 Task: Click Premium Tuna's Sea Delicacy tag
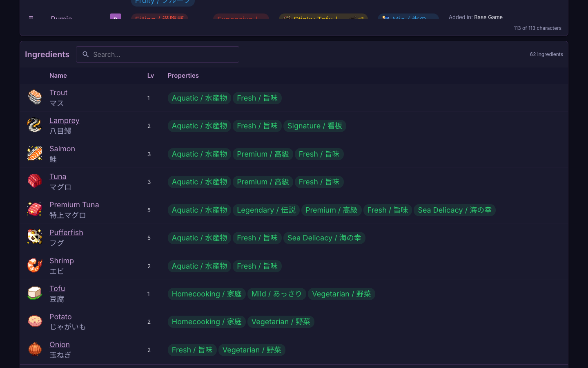454,210
